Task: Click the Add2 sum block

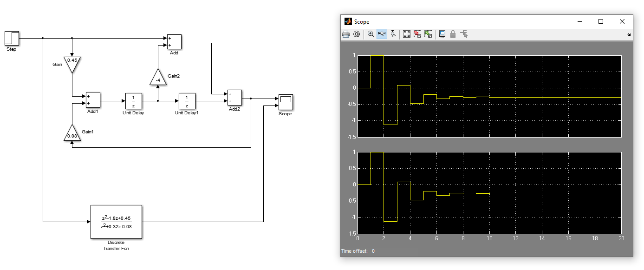Action: pyautogui.click(x=234, y=98)
